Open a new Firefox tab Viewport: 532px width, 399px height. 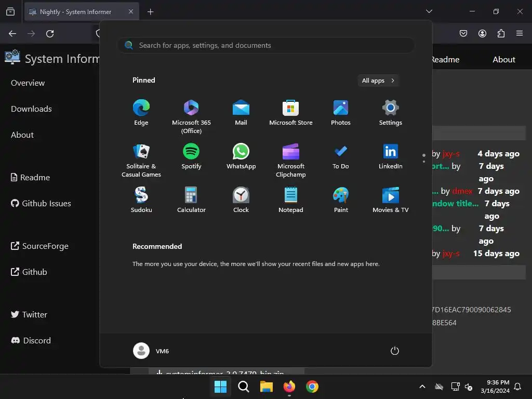point(150,12)
